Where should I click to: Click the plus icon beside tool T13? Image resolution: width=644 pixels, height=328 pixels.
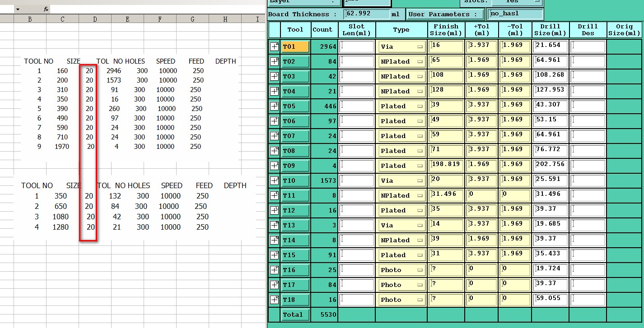[274, 225]
